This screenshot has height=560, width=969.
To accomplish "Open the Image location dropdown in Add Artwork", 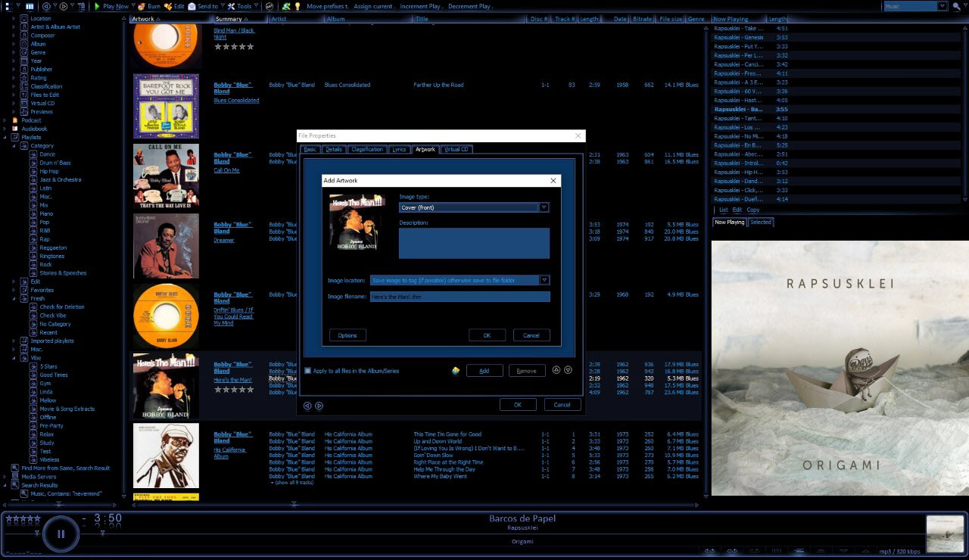I will (x=544, y=280).
